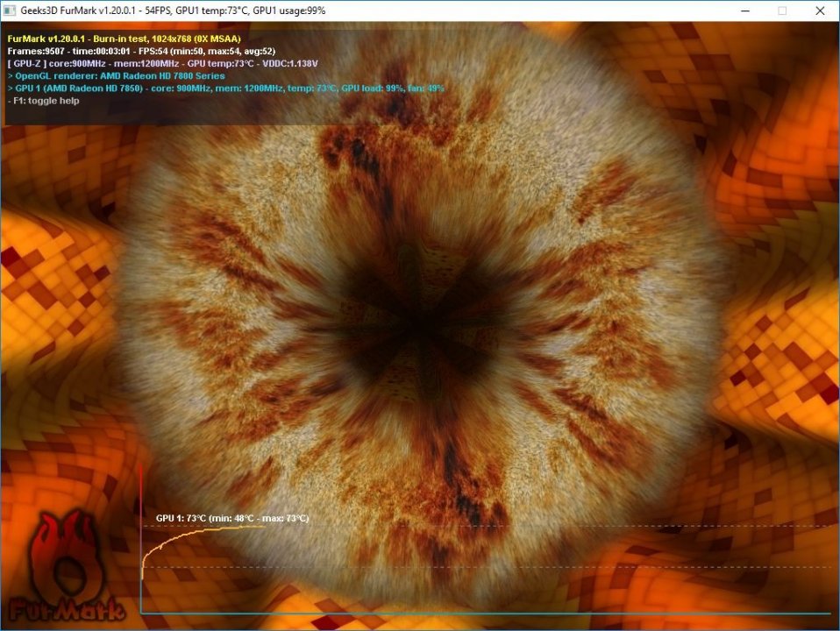Click the 'OpenGL renderer: AMD Radeon HD 7800 Series' line

tap(117, 76)
